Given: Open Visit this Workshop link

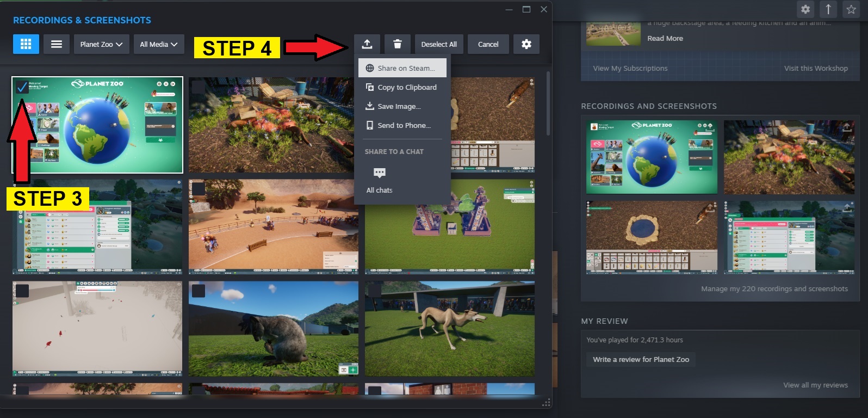Looking at the screenshot, I should pos(816,68).
